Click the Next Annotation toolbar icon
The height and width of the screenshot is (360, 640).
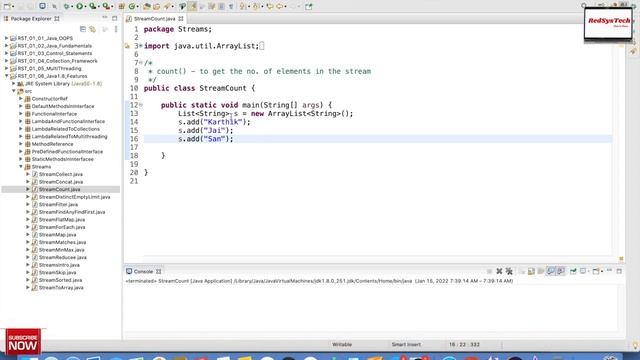click(x=242, y=6)
